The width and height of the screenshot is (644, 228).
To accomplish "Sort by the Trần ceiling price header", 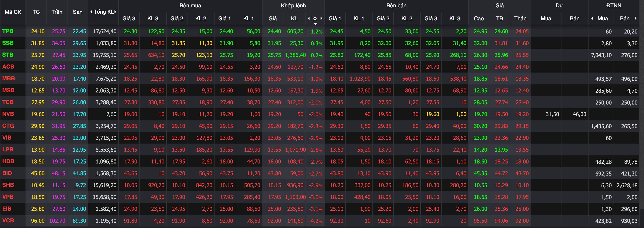I will 57,12.
